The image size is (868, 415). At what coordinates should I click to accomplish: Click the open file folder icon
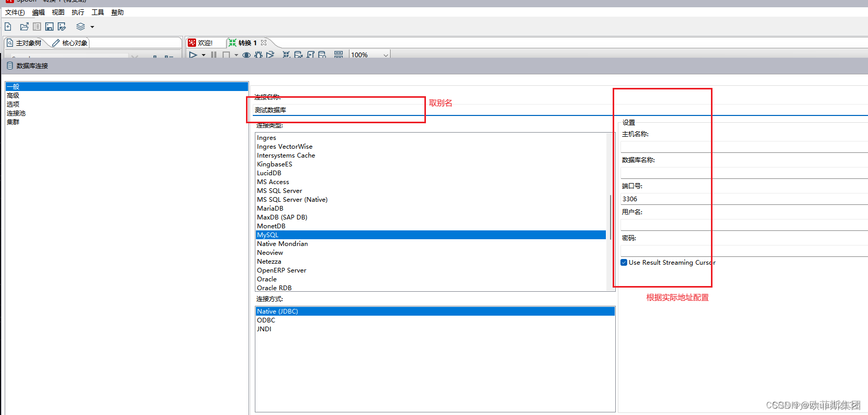click(x=24, y=27)
